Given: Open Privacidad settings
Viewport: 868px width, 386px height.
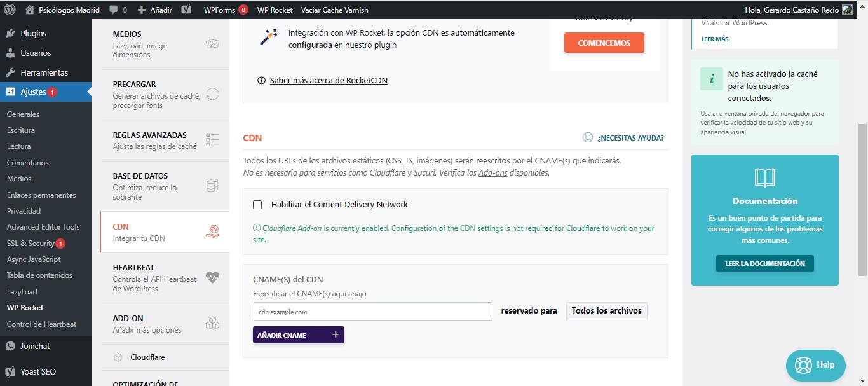Looking at the screenshot, I should coord(24,211).
